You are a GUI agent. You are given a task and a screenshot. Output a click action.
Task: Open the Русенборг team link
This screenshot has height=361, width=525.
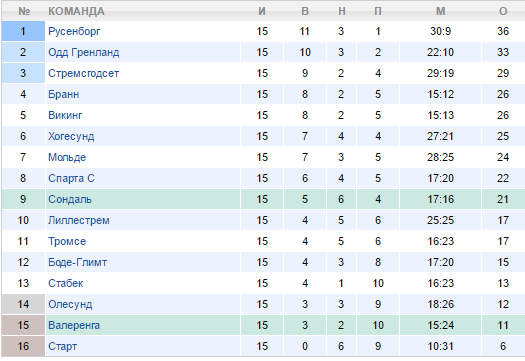[x=74, y=31]
